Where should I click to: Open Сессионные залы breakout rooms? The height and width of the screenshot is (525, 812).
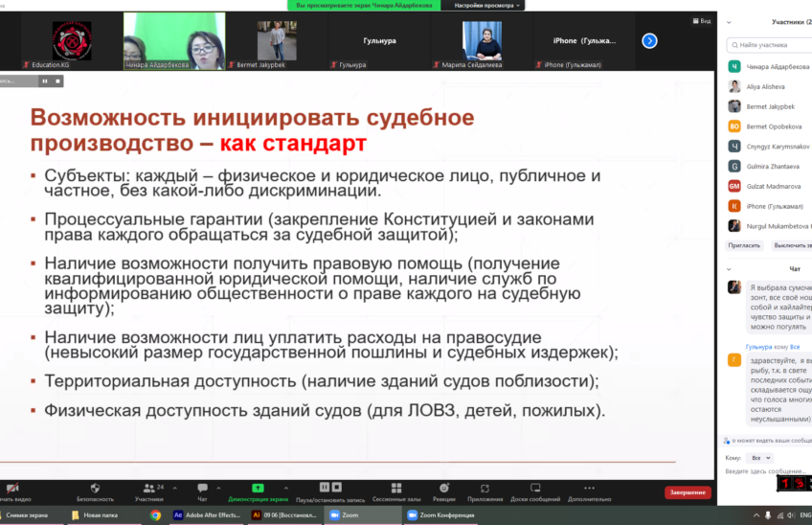click(x=395, y=489)
